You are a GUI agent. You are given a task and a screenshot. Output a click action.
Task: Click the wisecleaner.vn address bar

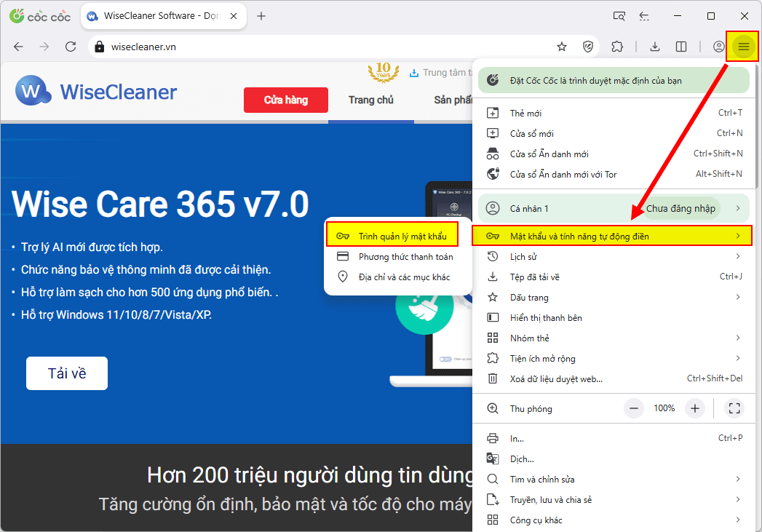click(x=321, y=47)
